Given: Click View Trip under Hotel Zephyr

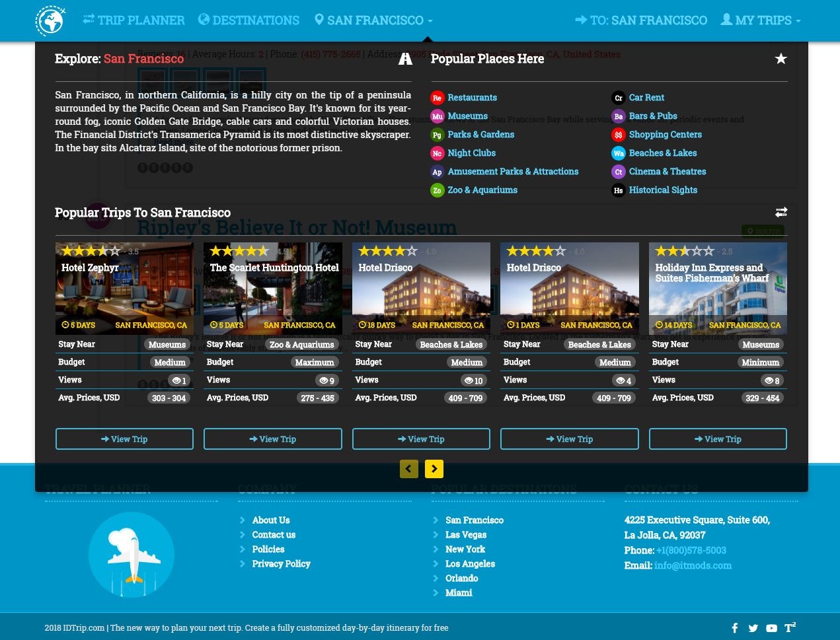Looking at the screenshot, I should coord(124,439).
